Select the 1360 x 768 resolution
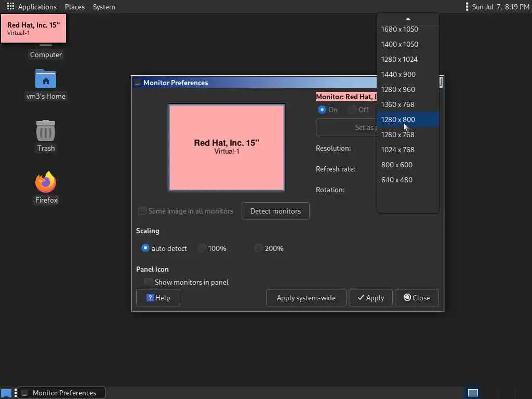The width and height of the screenshot is (532, 399). pos(408,104)
